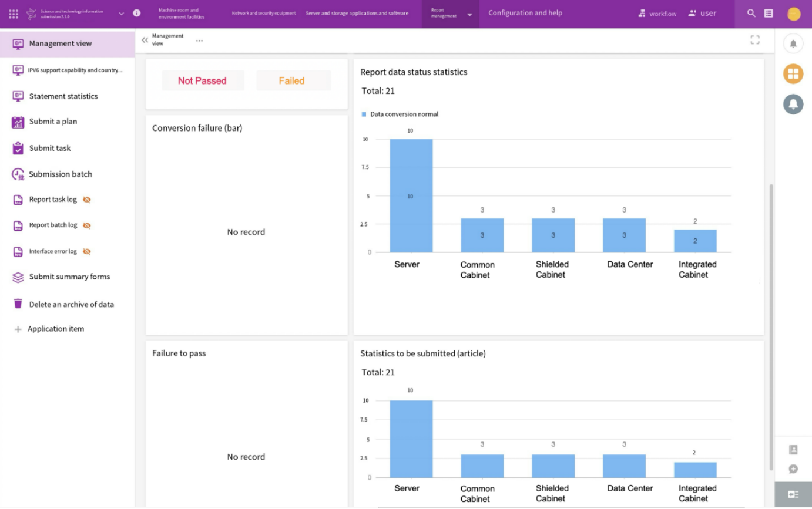Viewport: 812px width, 509px height.
Task: Toggle visibility eye of Report batch log
Action: coord(87,225)
